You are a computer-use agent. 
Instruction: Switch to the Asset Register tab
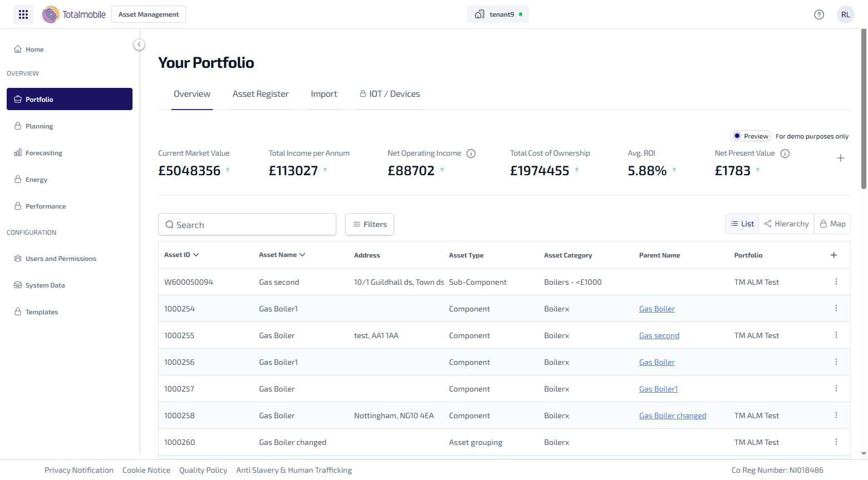261,94
